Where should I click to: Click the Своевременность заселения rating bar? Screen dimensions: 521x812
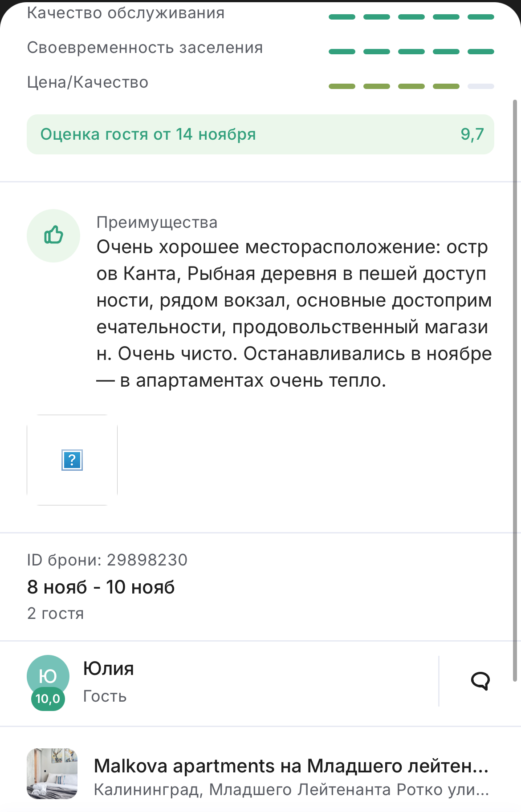(411, 52)
